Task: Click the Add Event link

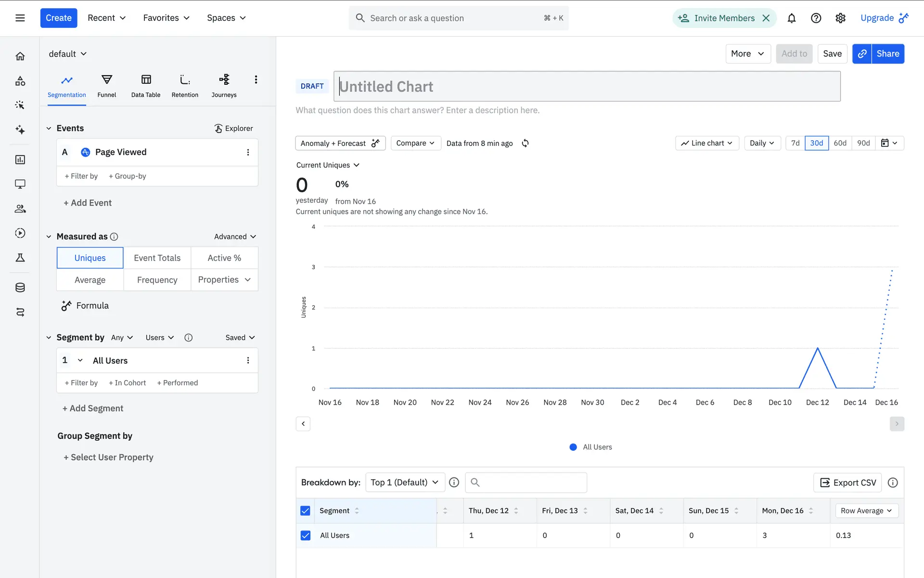Action: [x=88, y=203]
